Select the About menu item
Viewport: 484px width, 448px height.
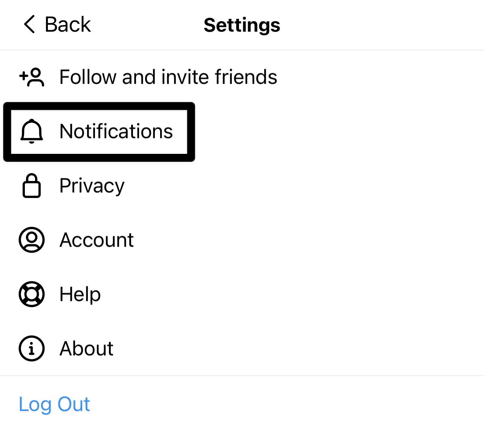click(242, 348)
